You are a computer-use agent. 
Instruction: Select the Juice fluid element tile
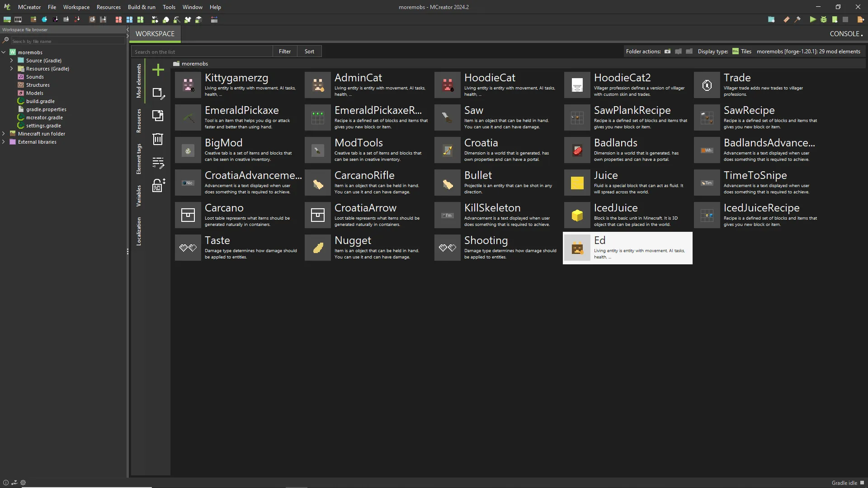coord(627,183)
